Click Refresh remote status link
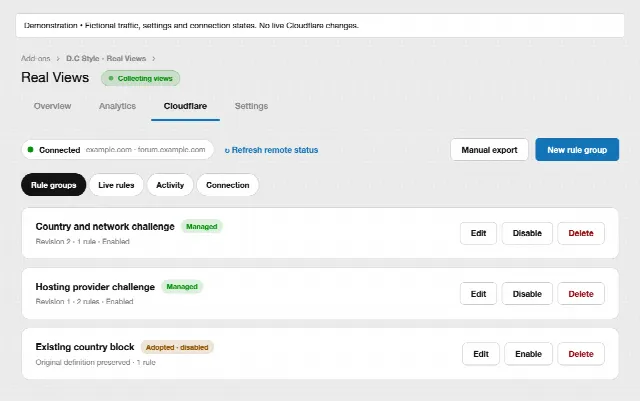This screenshot has height=401, width=640. (x=271, y=150)
